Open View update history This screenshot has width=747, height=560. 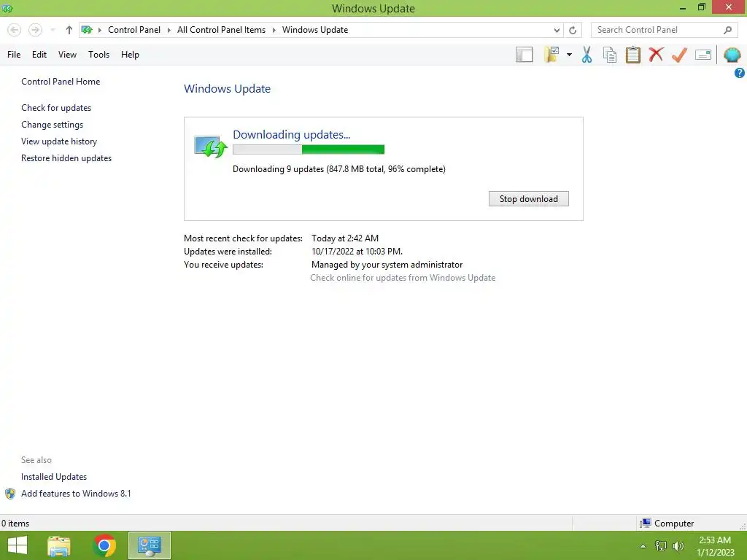pyautogui.click(x=59, y=141)
